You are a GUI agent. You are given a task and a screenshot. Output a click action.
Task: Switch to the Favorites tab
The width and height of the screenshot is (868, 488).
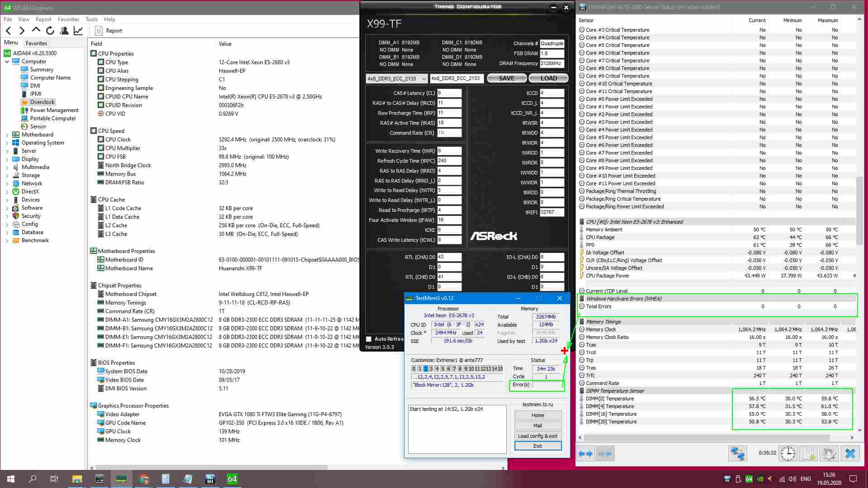(x=36, y=43)
